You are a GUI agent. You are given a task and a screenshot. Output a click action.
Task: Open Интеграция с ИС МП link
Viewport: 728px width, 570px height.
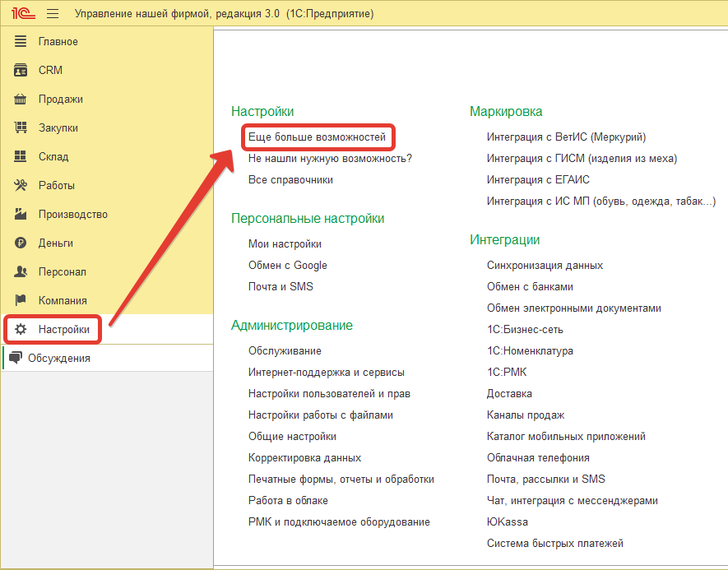tap(601, 201)
